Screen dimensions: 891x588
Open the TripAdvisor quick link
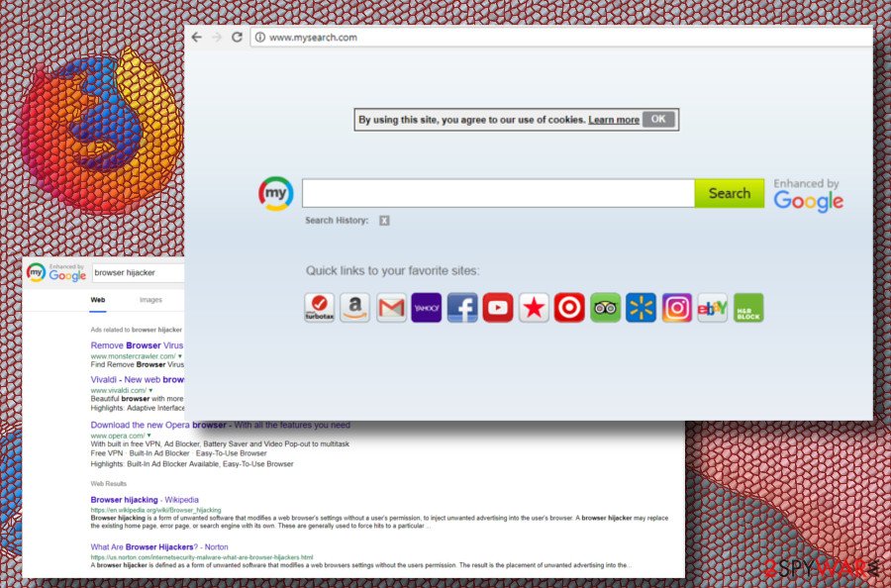pos(605,308)
